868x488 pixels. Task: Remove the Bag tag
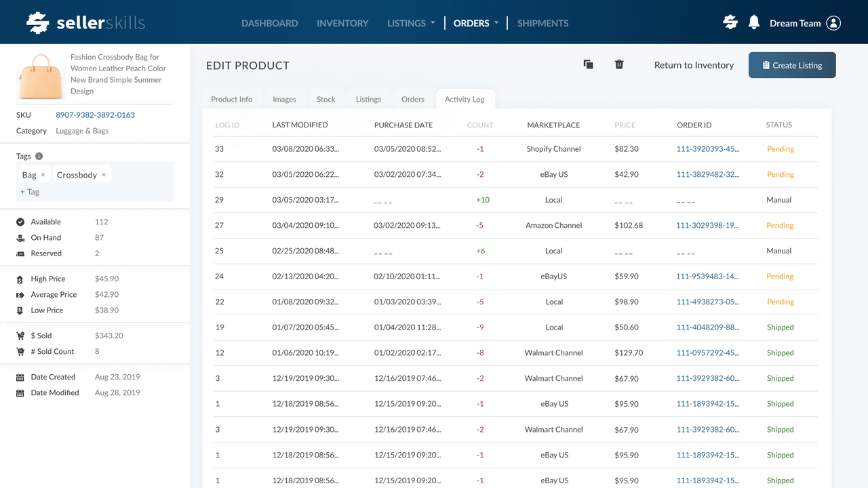pyautogui.click(x=43, y=175)
